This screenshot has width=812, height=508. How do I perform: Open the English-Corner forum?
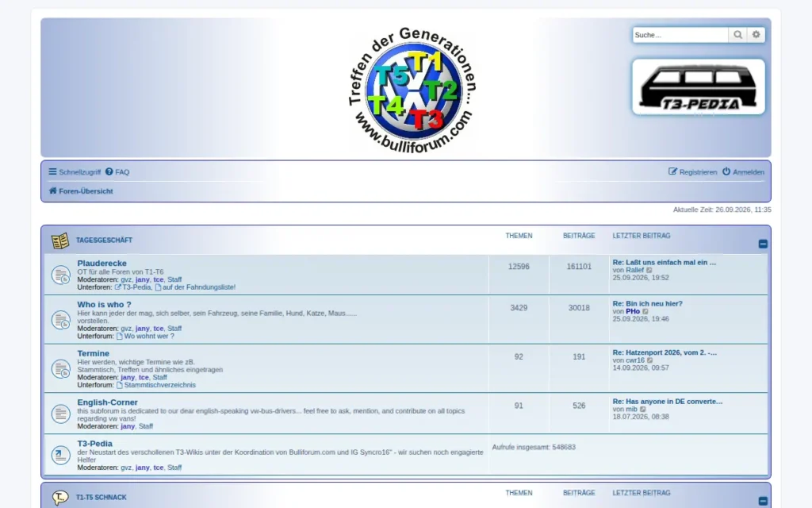(x=107, y=402)
